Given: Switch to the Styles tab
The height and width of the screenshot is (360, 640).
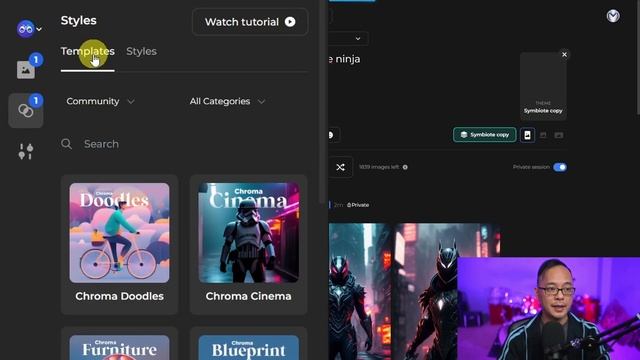Looking at the screenshot, I should click(141, 51).
